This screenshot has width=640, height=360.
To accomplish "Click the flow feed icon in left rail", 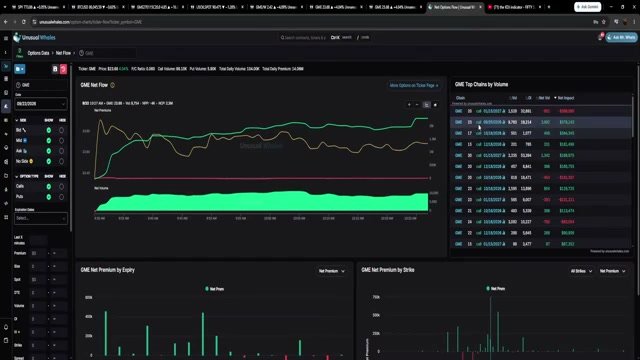I will tap(6, 66).
